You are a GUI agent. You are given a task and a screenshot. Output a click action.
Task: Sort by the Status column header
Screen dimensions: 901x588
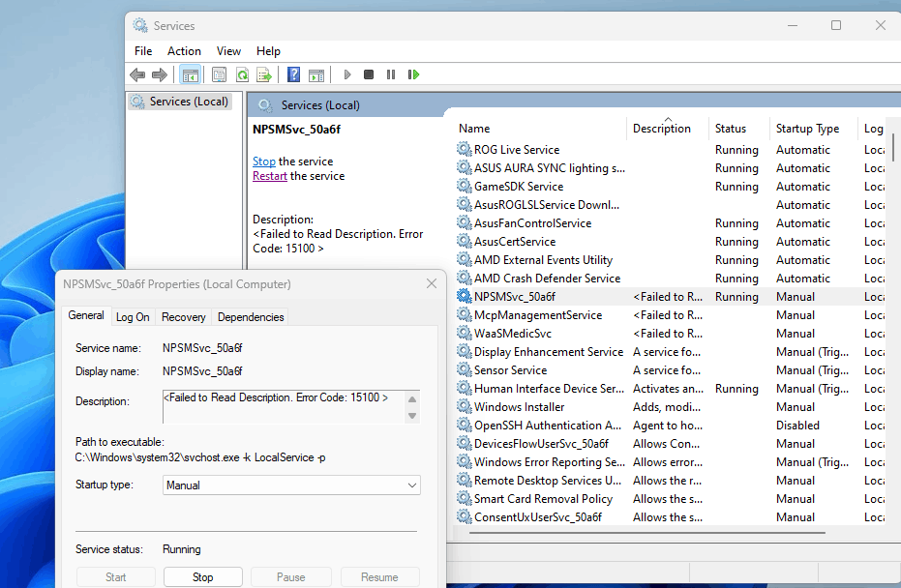[x=739, y=129]
